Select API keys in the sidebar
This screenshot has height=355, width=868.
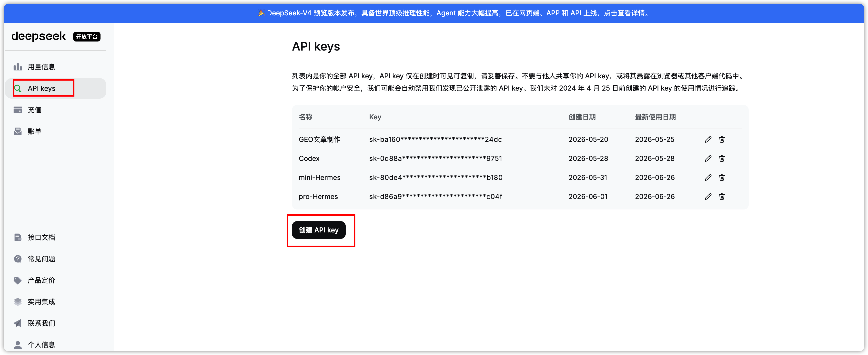(x=56, y=88)
